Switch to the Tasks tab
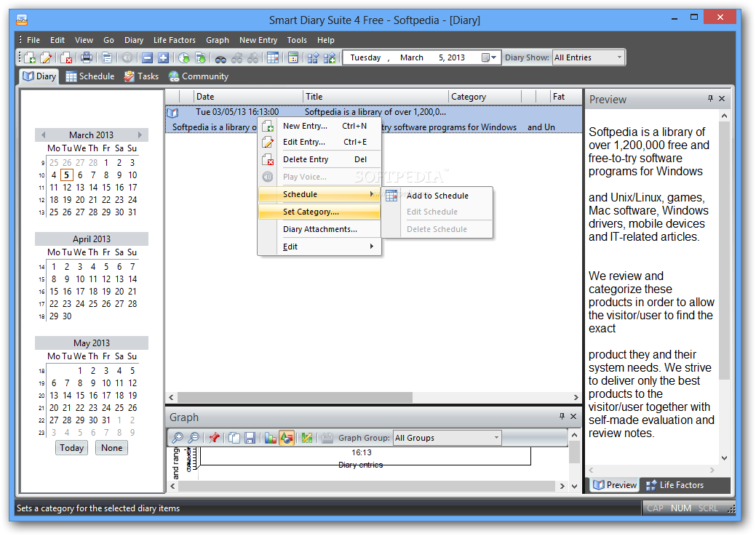756x536 pixels. (x=141, y=76)
